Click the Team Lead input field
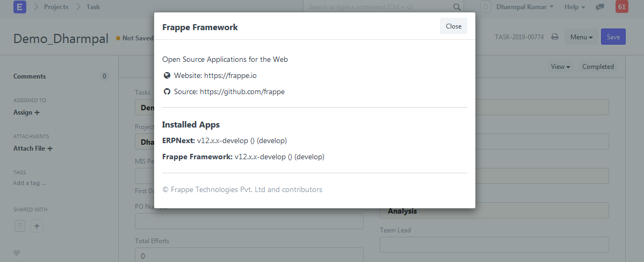 pyautogui.click(x=494, y=245)
